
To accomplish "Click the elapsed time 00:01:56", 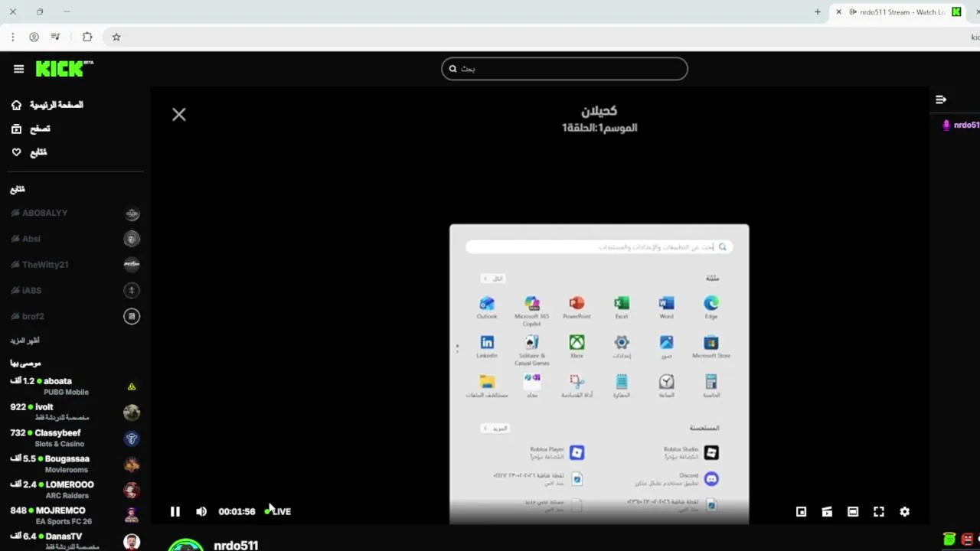I will click(237, 511).
